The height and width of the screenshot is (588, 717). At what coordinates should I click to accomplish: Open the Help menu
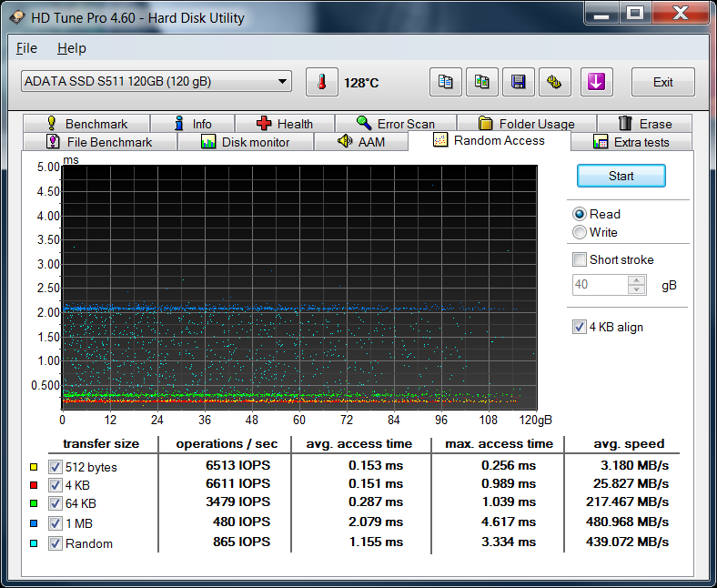click(x=71, y=48)
